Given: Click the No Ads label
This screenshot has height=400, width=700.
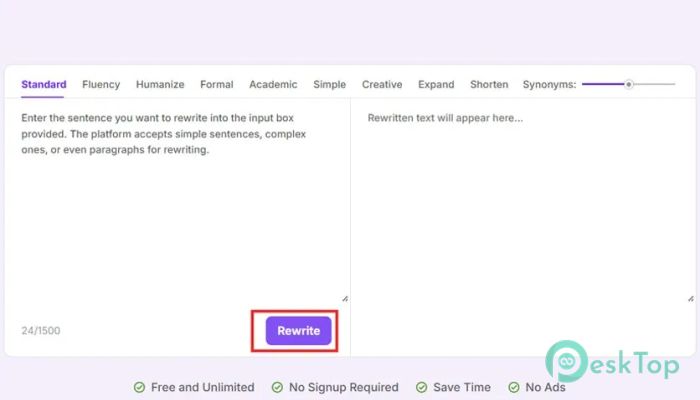Looking at the screenshot, I should click(546, 387).
